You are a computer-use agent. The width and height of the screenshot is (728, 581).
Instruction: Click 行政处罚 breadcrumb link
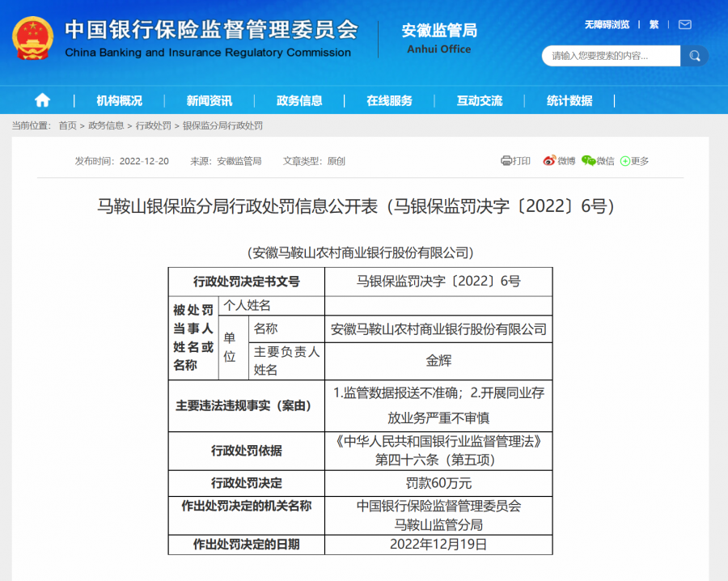point(153,126)
